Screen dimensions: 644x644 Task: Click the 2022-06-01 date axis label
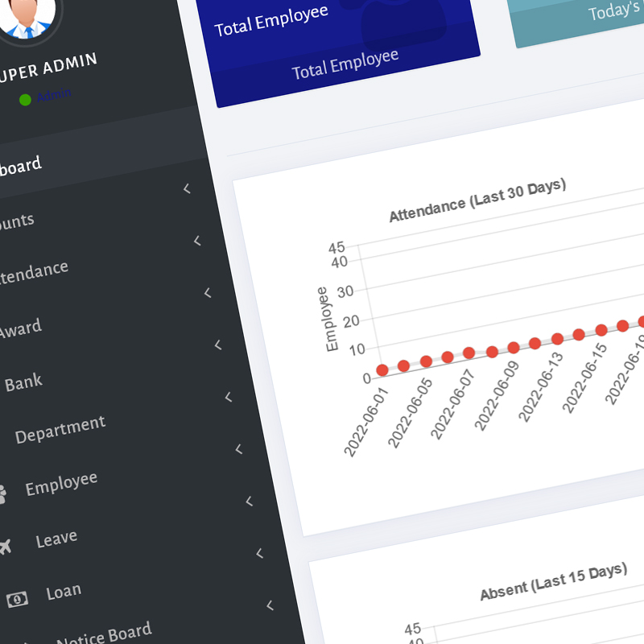(365, 422)
